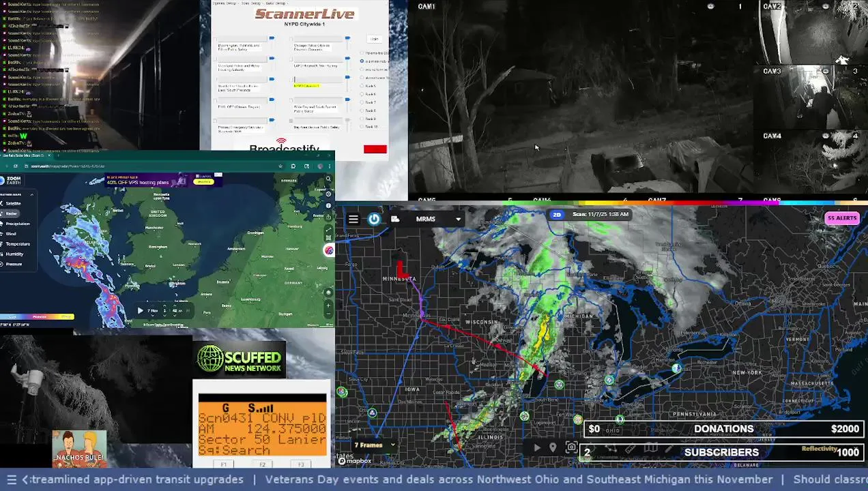Image resolution: width=868 pixels, height=491 pixels.
Task: Open the Zoom Earth info icon
Action: click(x=328, y=205)
